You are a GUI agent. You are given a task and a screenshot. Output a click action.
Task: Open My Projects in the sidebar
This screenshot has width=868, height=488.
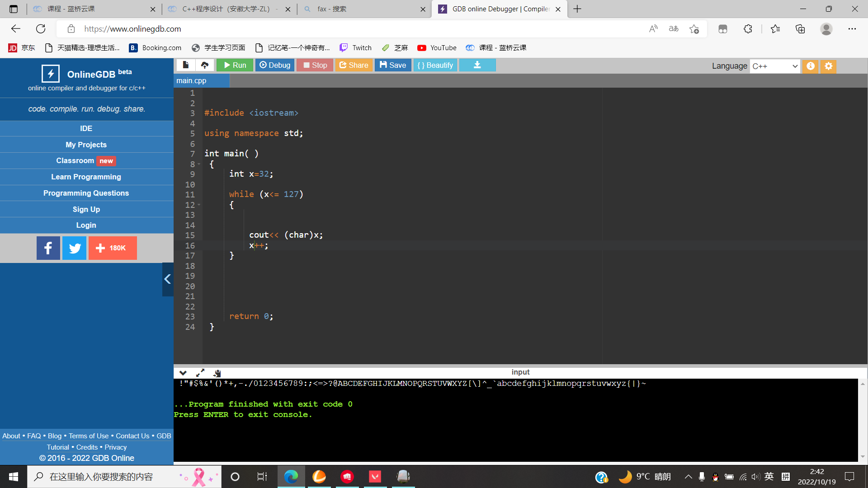coord(86,145)
